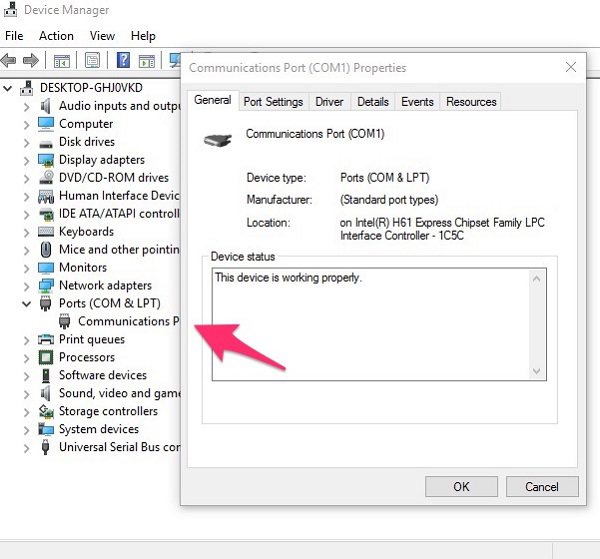Switch to the Port Settings tab

coord(273,102)
